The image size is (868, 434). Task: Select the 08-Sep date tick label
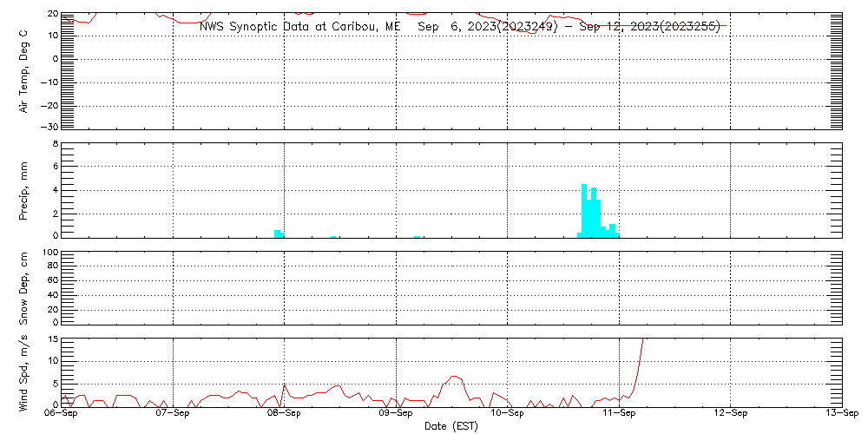click(284, 415)
